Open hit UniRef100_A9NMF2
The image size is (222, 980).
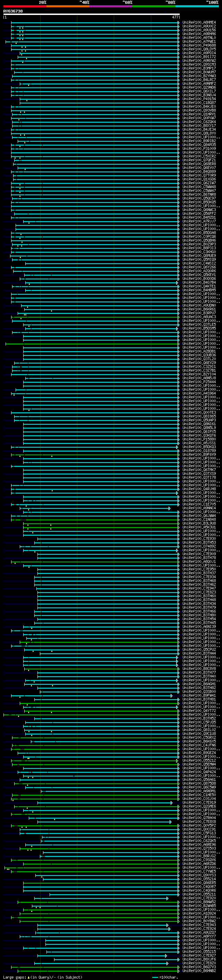[199, 83]
